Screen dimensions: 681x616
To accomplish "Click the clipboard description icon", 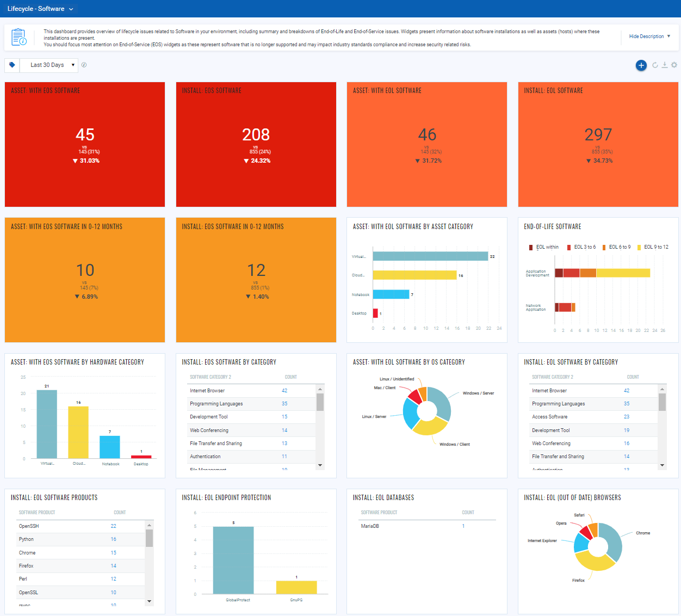I will click(19, 37).
